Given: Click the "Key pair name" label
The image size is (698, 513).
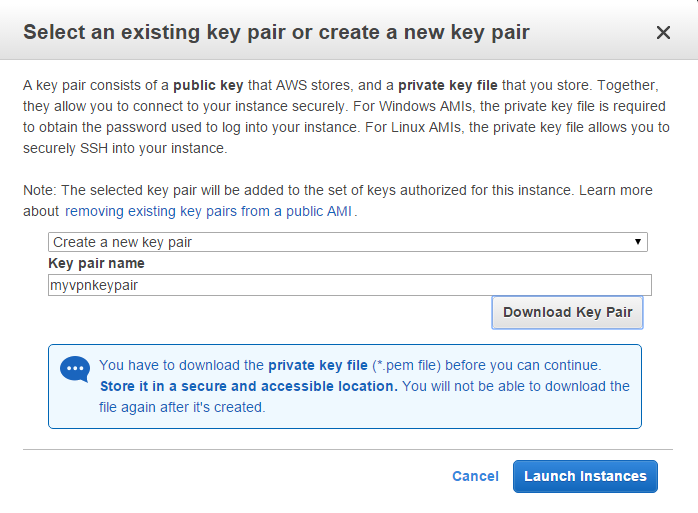Looking at the screenshot, I should point(96,264).
